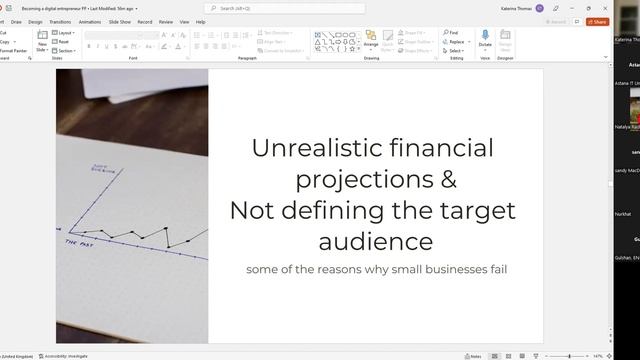Switch to Reading View in the status bar
Screen dimensions: 640x360
pos(522,356)
